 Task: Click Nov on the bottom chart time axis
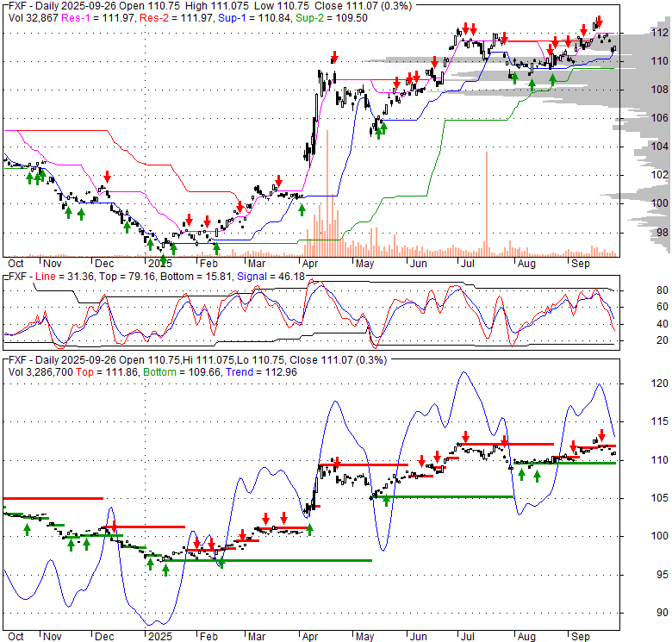coord(53,637)
